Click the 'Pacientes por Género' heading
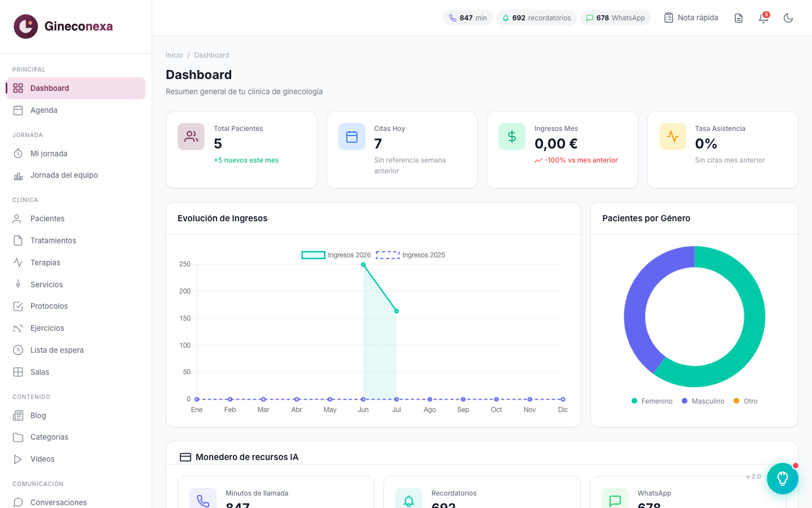The width and height of the screenshot is (812, 508). coord(646,218)
